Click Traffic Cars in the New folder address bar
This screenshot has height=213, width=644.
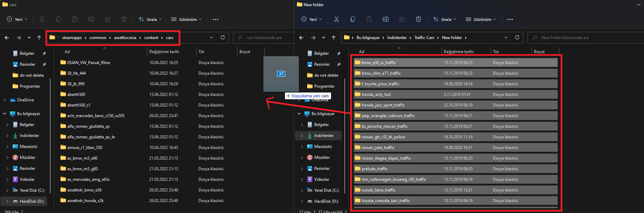click(x=424, y=38)
